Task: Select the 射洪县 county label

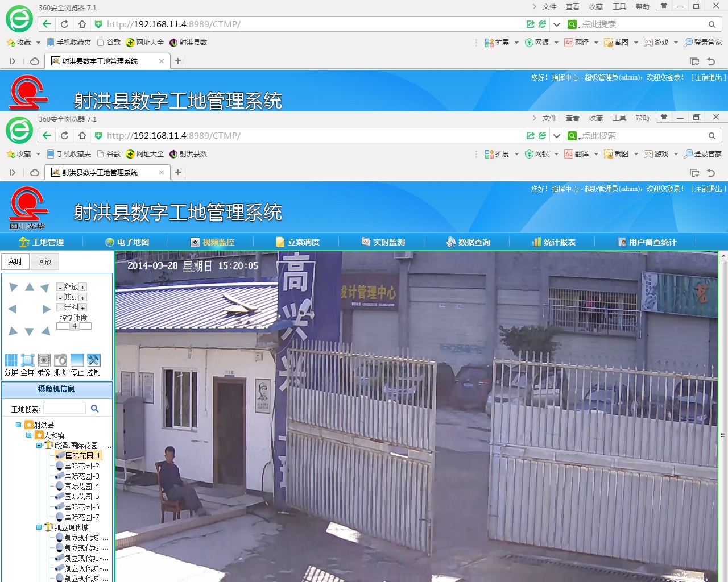Action: [x=44, y=425]
